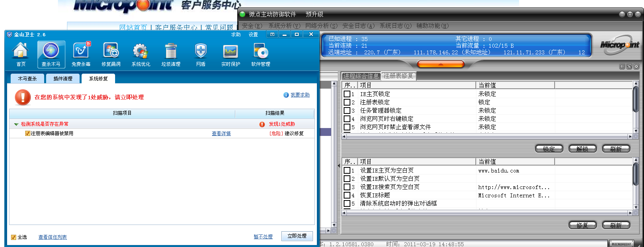Open the 系统优化 system optimization icon
644x247 pixels.
[141, 54]
